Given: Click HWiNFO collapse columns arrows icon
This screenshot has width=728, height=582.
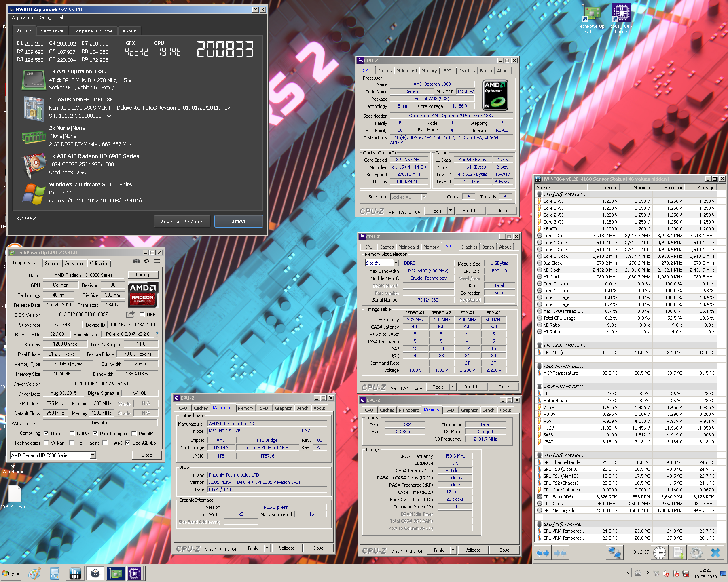Looking at the screenshot, I should tap(560, 552).
